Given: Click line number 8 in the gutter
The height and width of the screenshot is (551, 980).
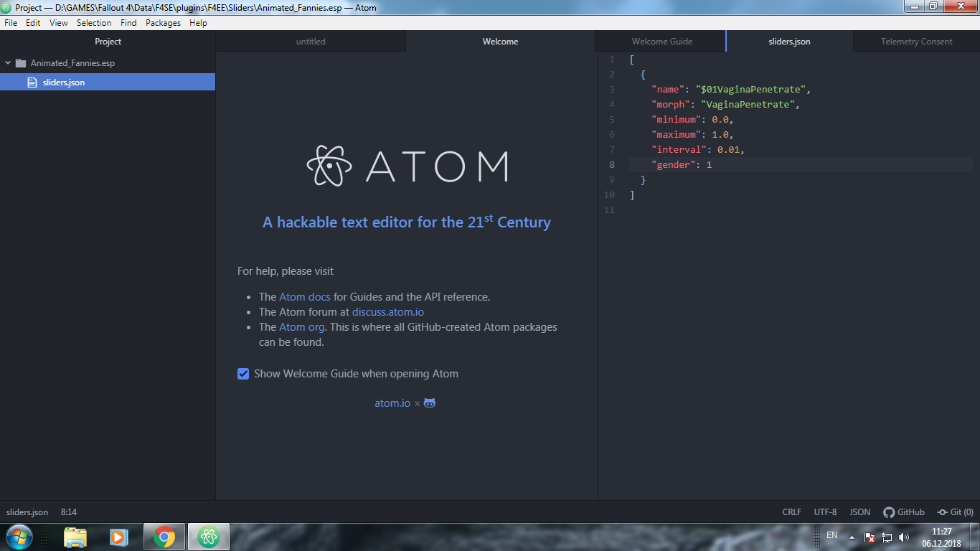Looking at the screenshot, I should coord(611,165).
